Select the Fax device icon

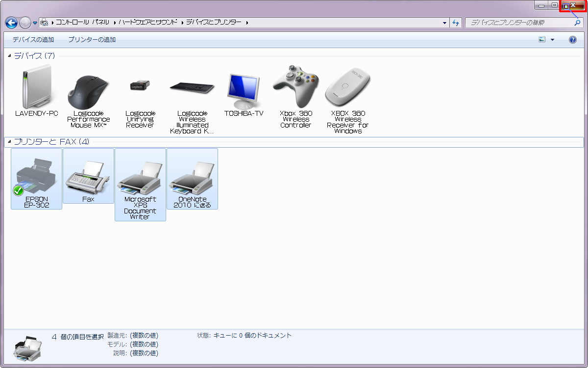88,176
